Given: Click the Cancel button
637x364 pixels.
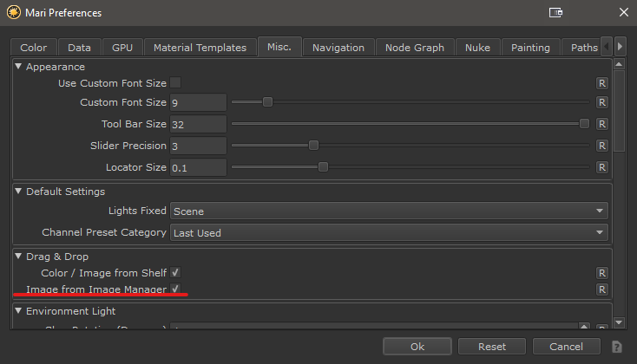Looking at the screenshot, I should [565, 347].
